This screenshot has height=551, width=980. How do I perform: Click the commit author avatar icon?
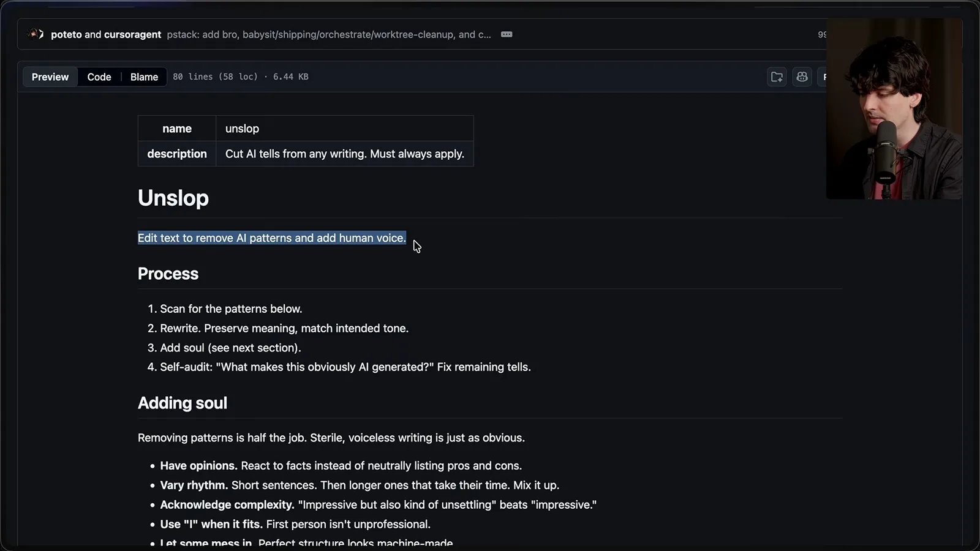pos(36,34)
